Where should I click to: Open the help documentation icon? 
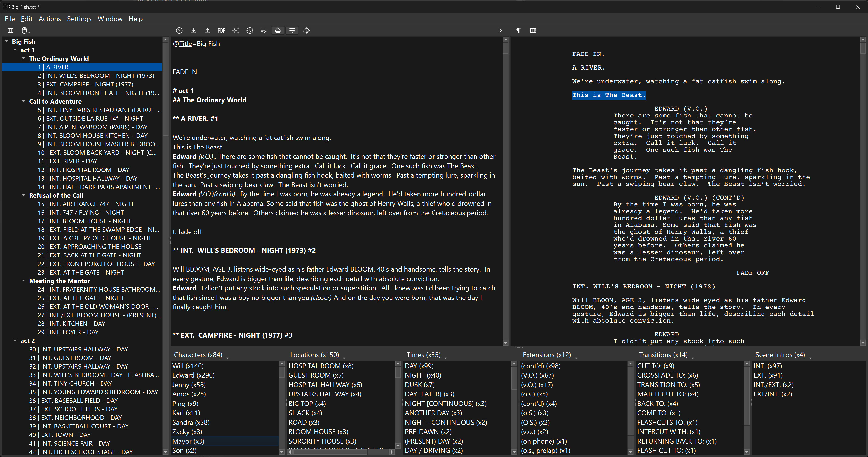click(x=179, y=30)
